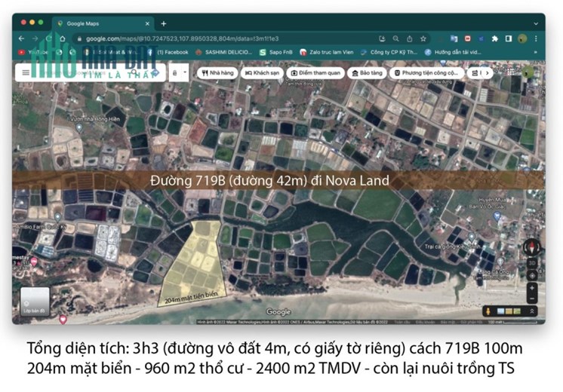Select the third imagery thumbnail in bottom bar
Viewport: 563px width, 392px height.
[x=517, y=311]
